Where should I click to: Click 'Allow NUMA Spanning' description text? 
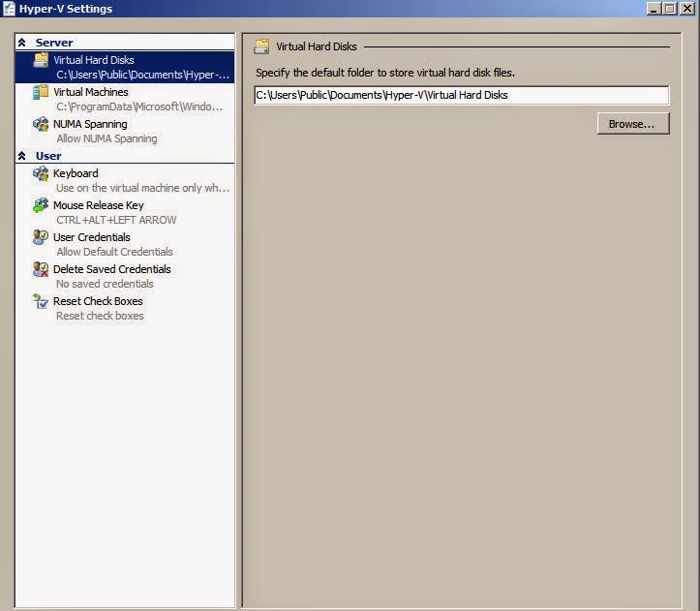tap(107, 138)
